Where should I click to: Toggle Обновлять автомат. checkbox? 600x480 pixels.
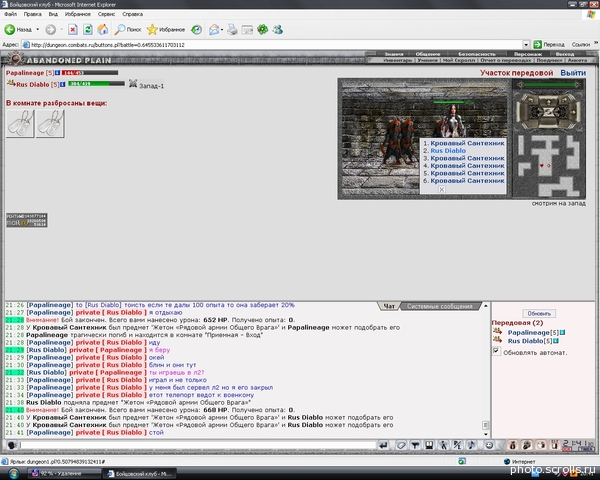click(x=496, y=351)
